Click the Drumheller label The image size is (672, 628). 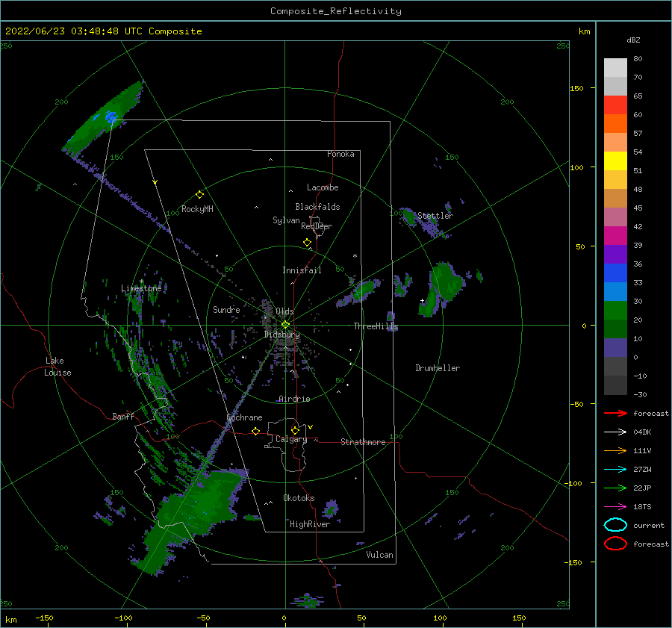coord(438,368)
